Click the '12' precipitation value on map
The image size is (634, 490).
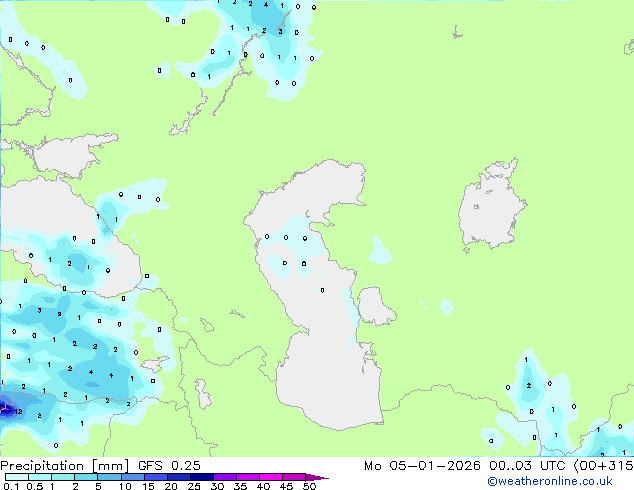coord(19,412)
